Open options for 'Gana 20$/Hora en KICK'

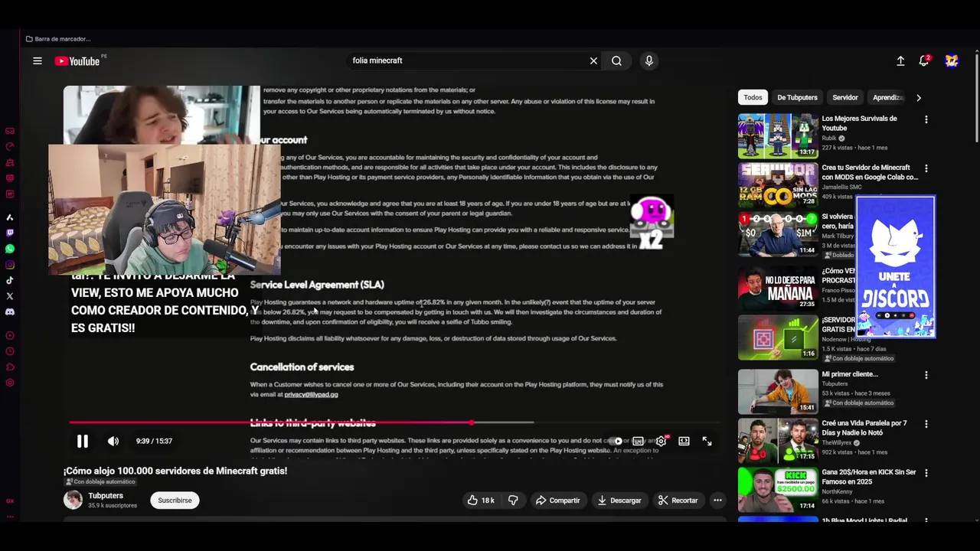(x=926, y=473)
